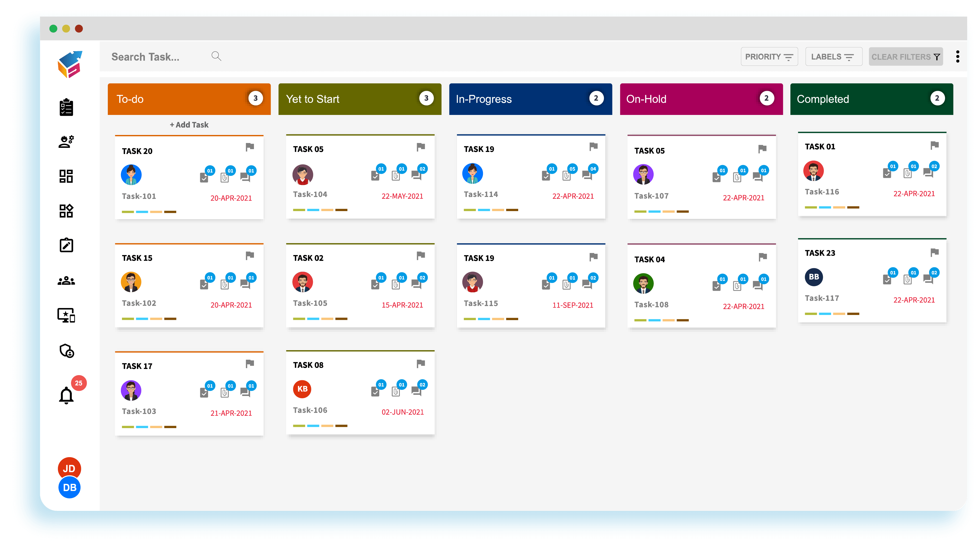Select the In-Progress column header
This screenshot has width=979, height=560.
tap(530, 99)
